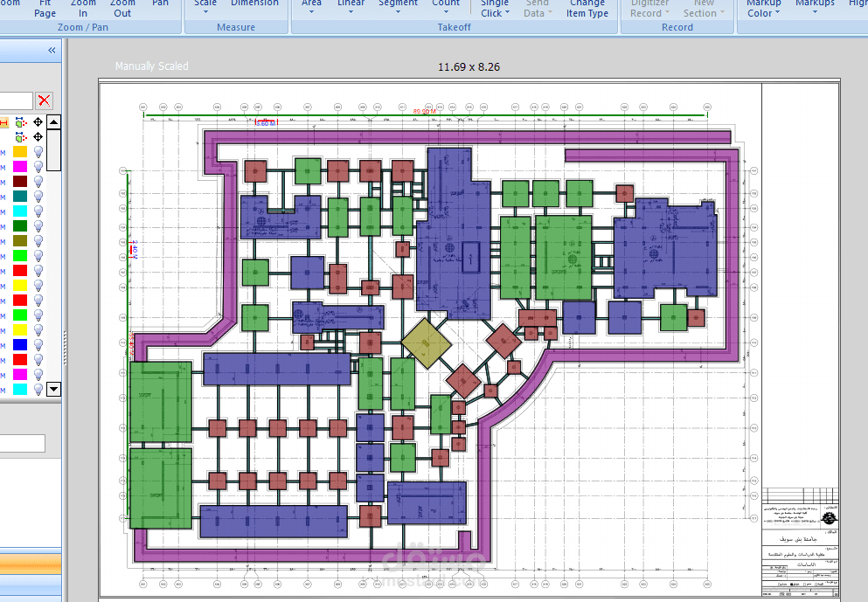Click Change Item Type

[x=587, y=8]
